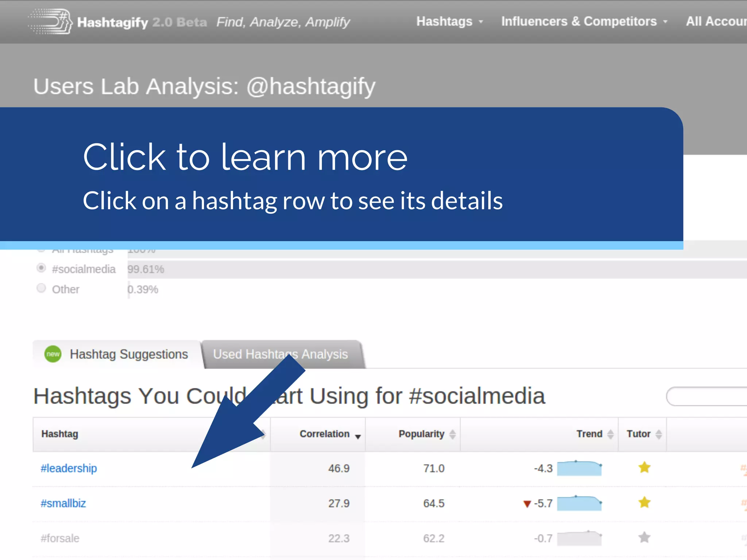This screenshot has height=560, width=747.
Task: Click the #leadership trend sparkline
Action: click(x=580, y=468)
